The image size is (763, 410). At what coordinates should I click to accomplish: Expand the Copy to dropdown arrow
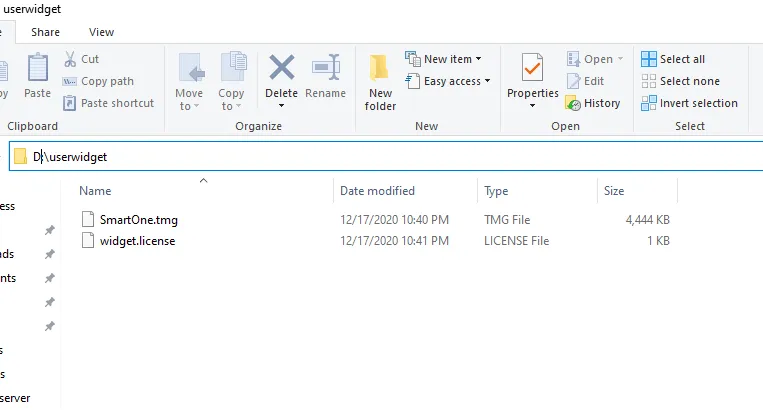point(238,106)
